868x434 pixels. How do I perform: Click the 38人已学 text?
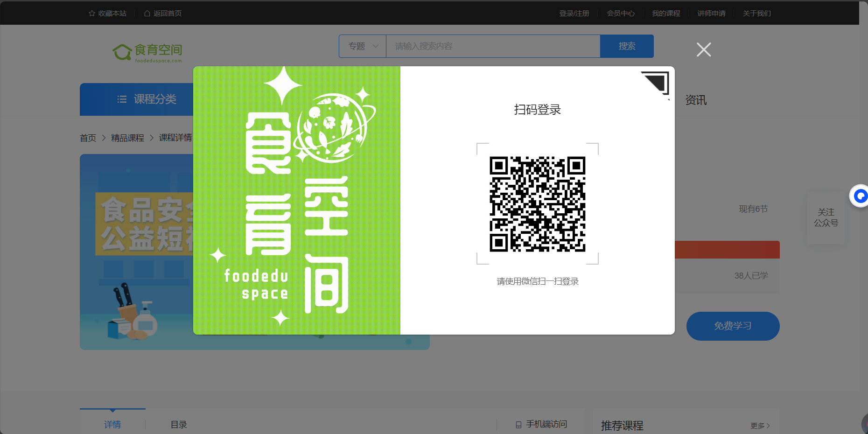point(751,276)
